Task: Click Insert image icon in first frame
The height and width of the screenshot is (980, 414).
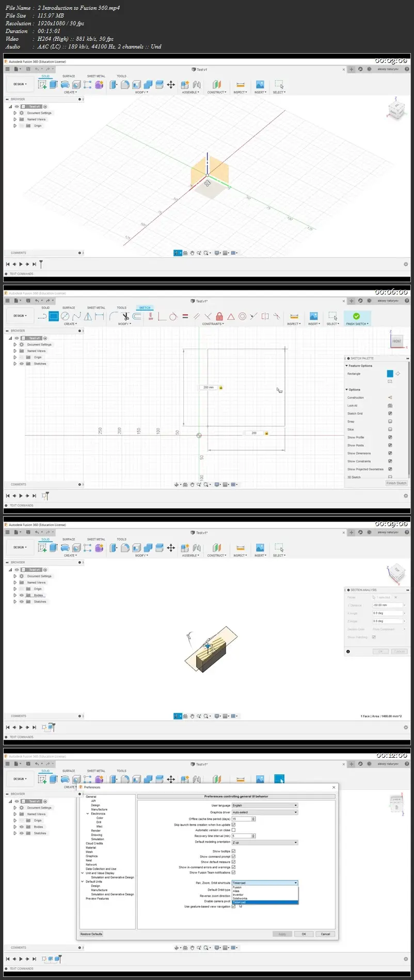Action: (x=260, y=85)
